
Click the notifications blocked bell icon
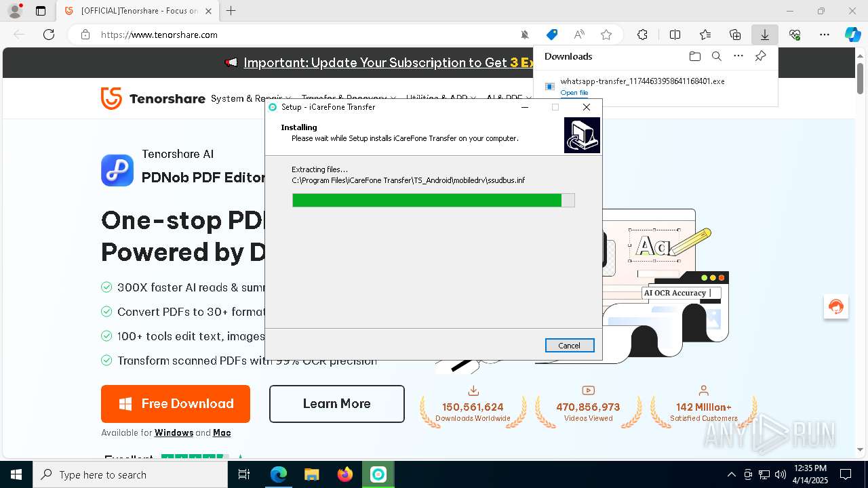525,35
